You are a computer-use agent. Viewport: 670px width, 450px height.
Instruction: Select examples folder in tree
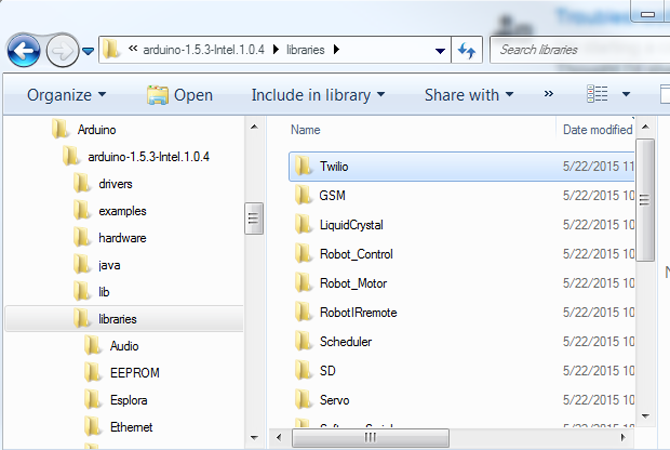coord(122,211)
